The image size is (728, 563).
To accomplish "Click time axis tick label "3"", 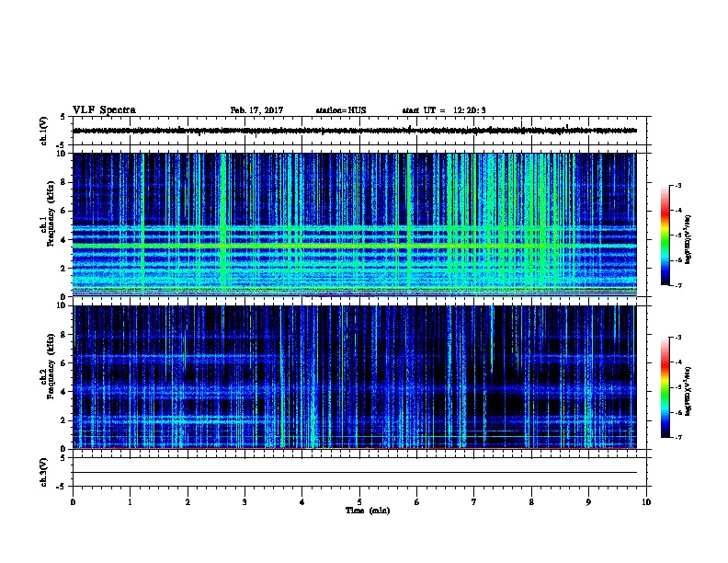I will (245, 502).
